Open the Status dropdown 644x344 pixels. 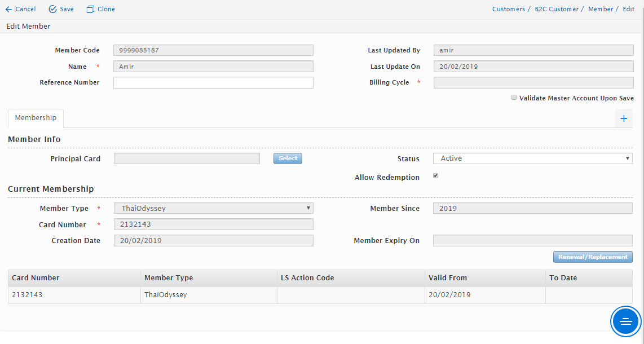532,158
